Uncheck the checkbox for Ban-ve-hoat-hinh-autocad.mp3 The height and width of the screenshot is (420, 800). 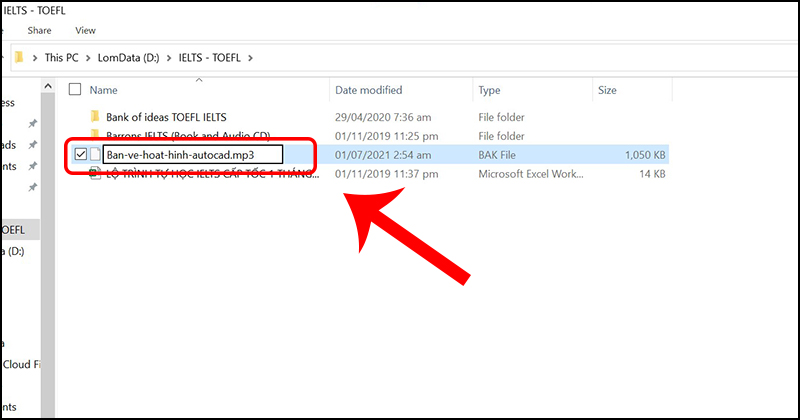(x=81, y=154)
